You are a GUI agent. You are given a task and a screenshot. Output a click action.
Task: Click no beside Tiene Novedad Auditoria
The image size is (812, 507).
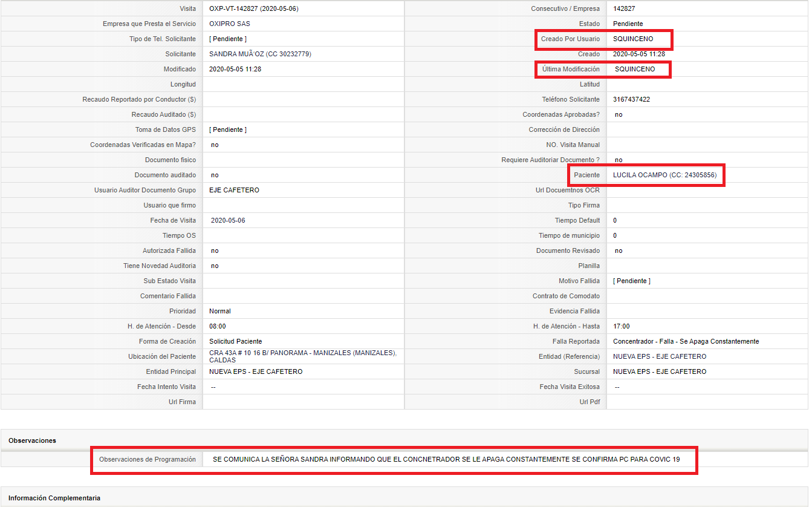[x=215, y=266]
